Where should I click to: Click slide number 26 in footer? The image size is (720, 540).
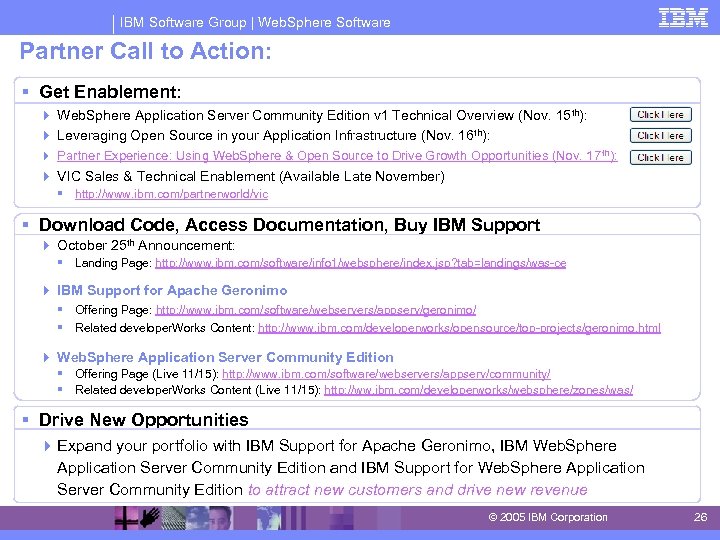point(700,517)
